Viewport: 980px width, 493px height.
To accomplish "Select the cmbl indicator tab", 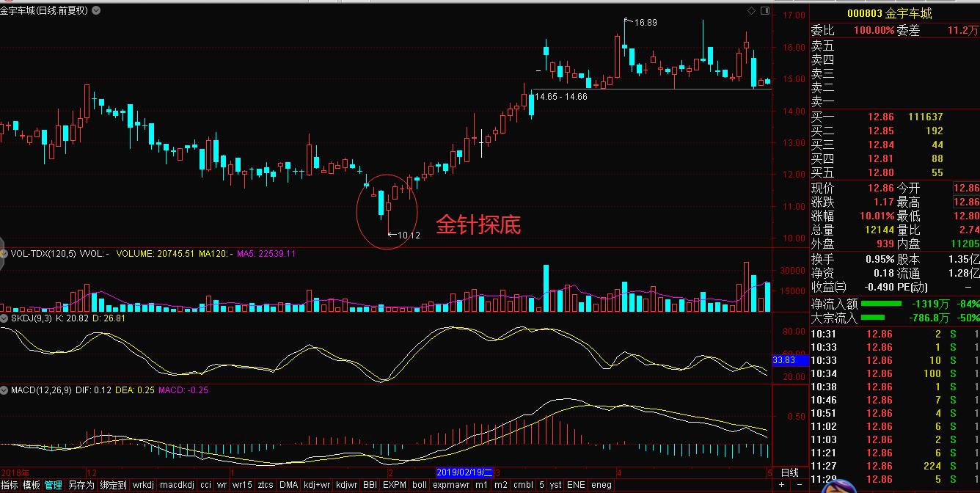I will coord(523,485).
